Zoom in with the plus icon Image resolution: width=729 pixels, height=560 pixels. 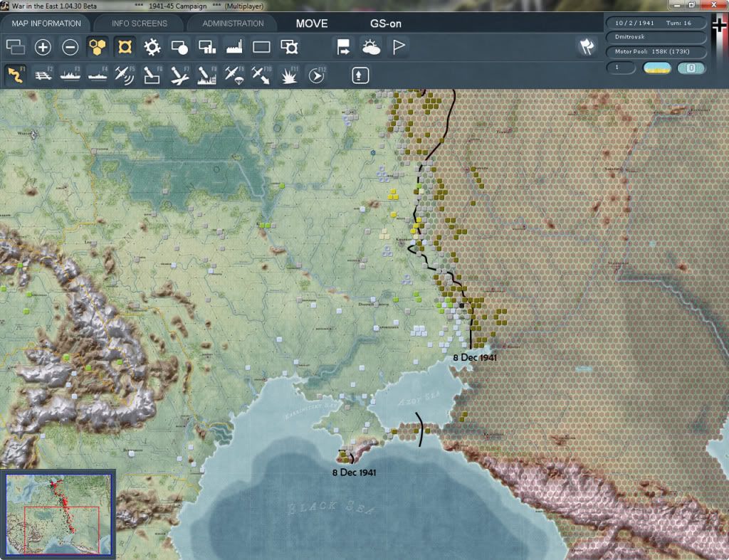pyautogui.click(x=43, y=47)
